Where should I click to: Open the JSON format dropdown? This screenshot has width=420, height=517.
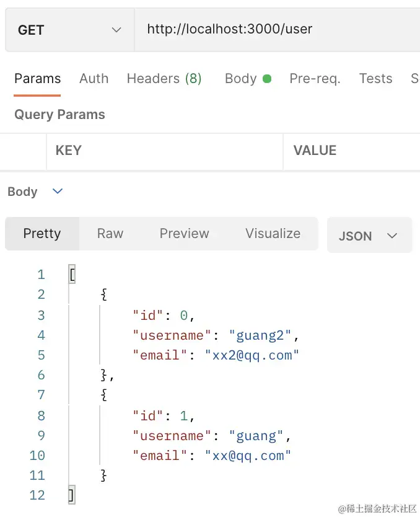(x=369, y=236)
